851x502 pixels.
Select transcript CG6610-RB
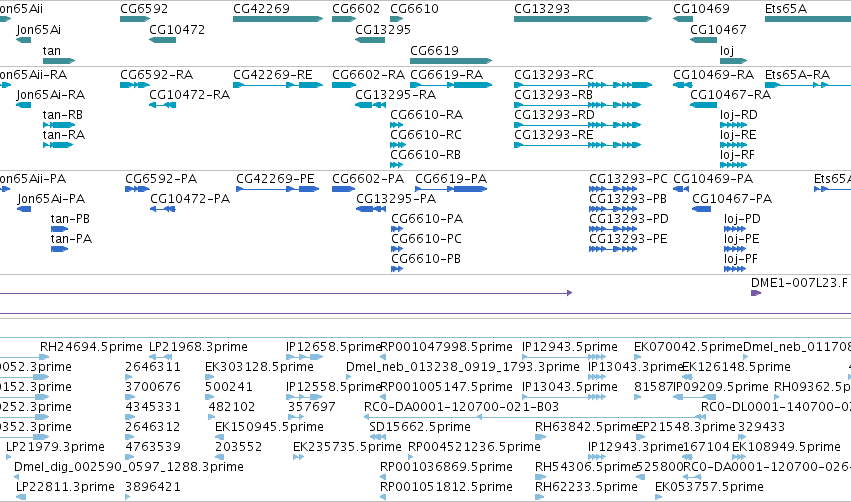(x=426, y=155)
